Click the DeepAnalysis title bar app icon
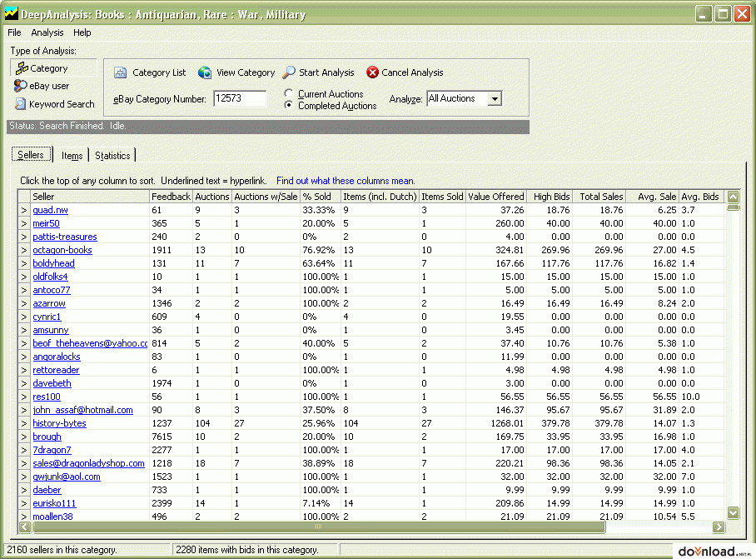The image size is (756, 559). pos(12,13)
